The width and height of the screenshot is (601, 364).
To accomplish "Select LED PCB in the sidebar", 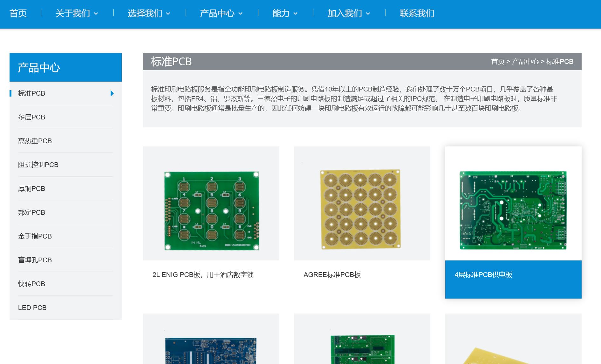I will 65,308.
